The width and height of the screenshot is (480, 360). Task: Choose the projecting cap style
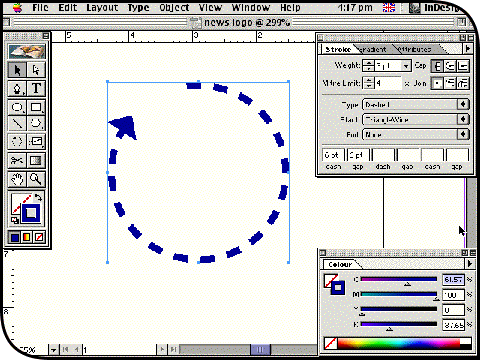click(x=463, y=66)
